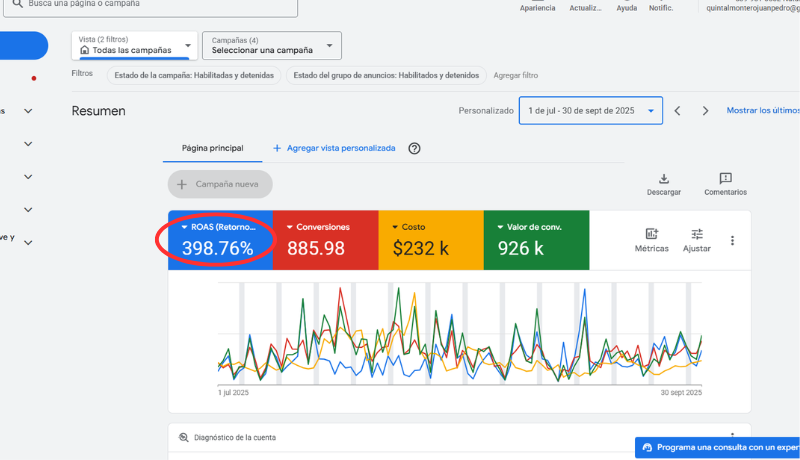Click the Campaña nueva button
The height and width of the screenshot is (460, 800).
coord(220,184)
